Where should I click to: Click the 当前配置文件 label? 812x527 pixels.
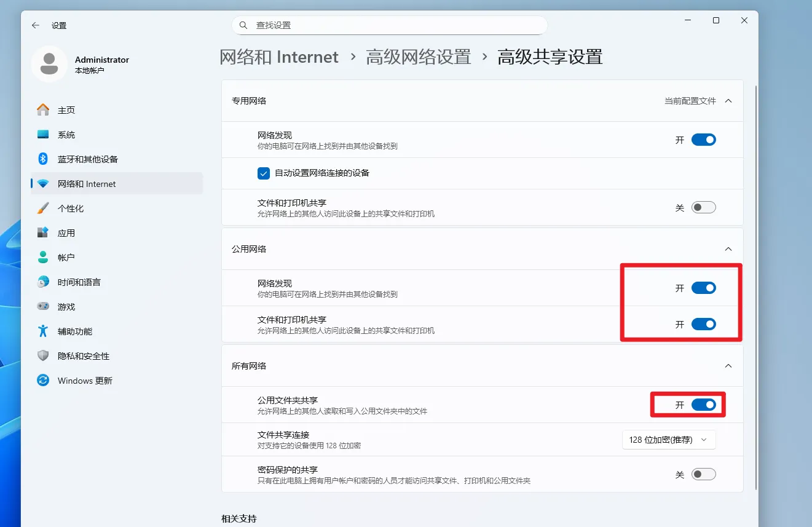coord(690,101)
